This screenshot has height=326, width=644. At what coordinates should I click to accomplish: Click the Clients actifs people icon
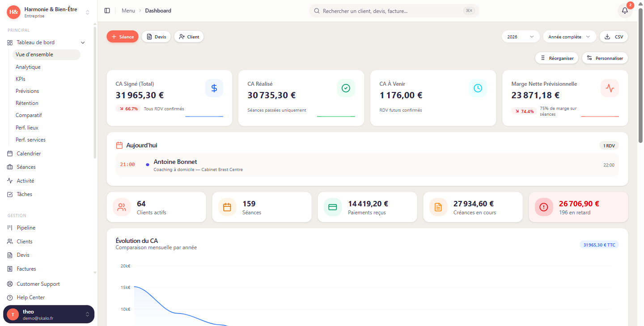click(x=122, y=207)
